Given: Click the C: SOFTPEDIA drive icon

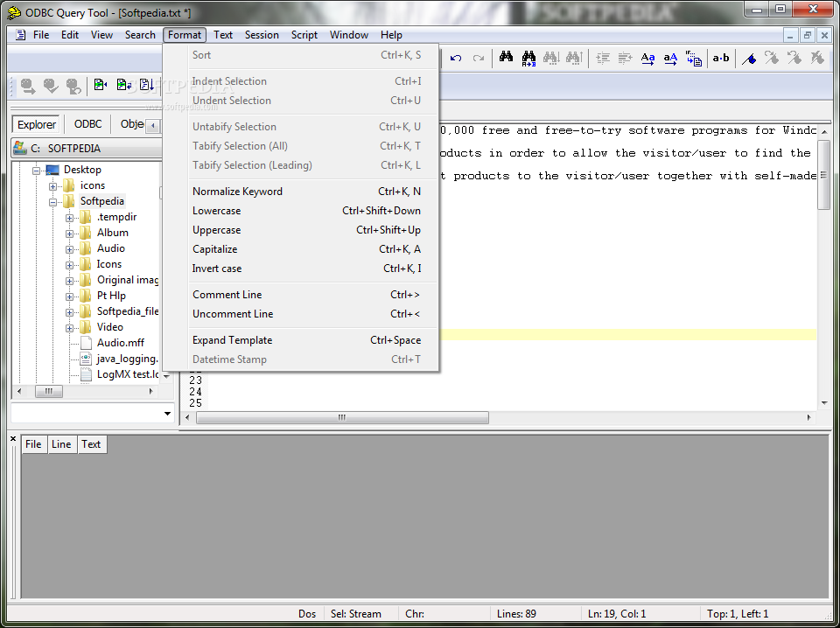Looking at the screenshot, I should [20, 148].
